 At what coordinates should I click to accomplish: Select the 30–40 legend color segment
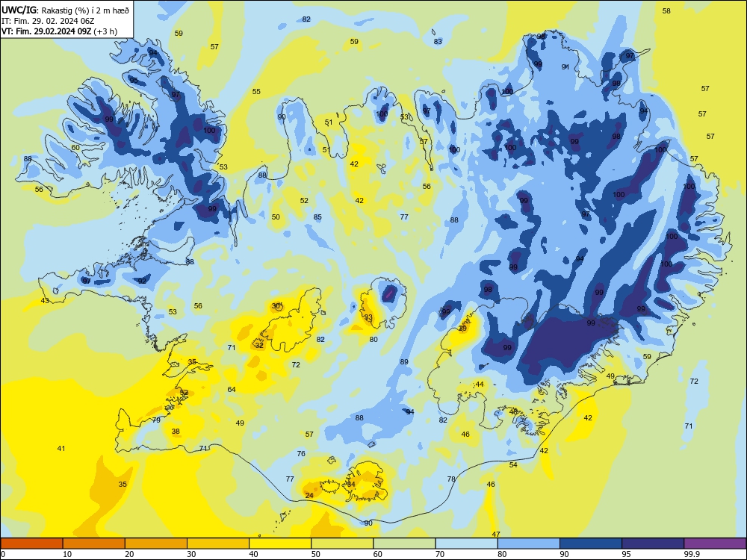218,544
